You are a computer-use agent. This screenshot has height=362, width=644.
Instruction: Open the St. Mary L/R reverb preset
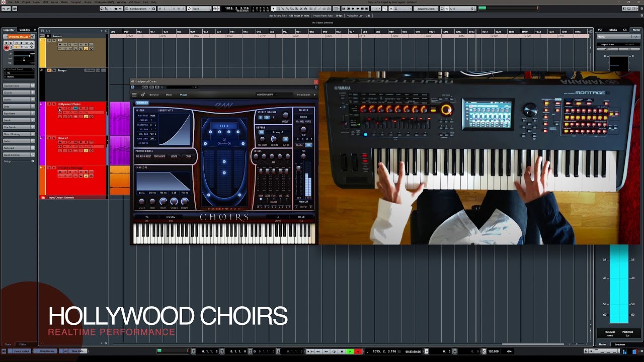pos(278,132)
